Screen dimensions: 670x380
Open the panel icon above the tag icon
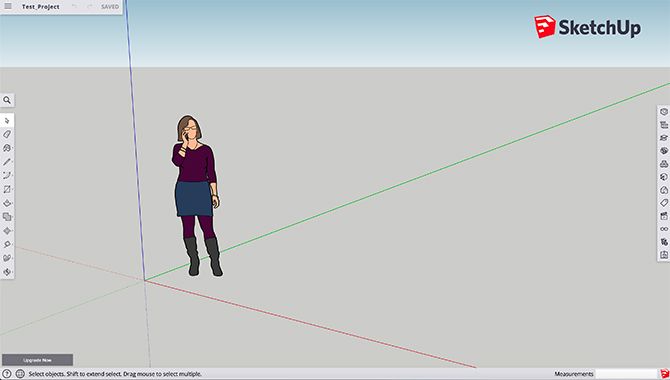coord(664,190)
